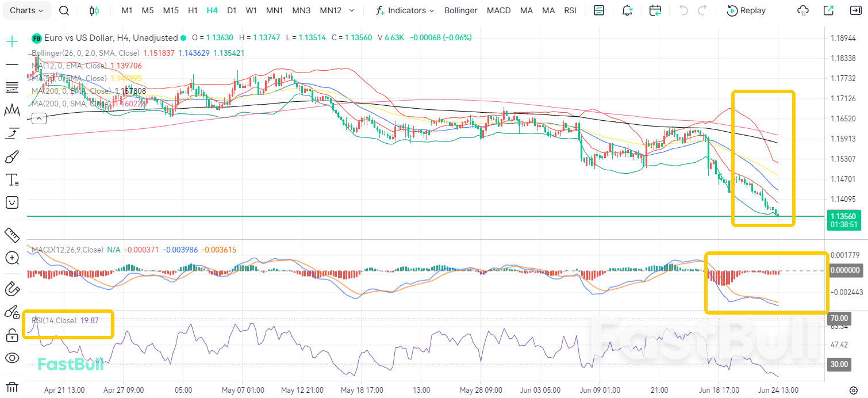Collapse the indicator legend arrow box
The height and width of the screenshot is (398, 868).
[x=39, y=118]
